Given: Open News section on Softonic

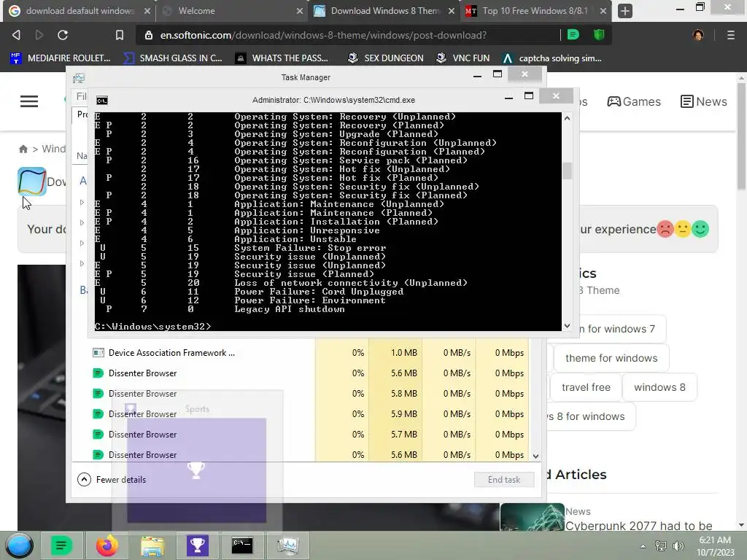Looking at the screenshot, I should coord(704,101).
